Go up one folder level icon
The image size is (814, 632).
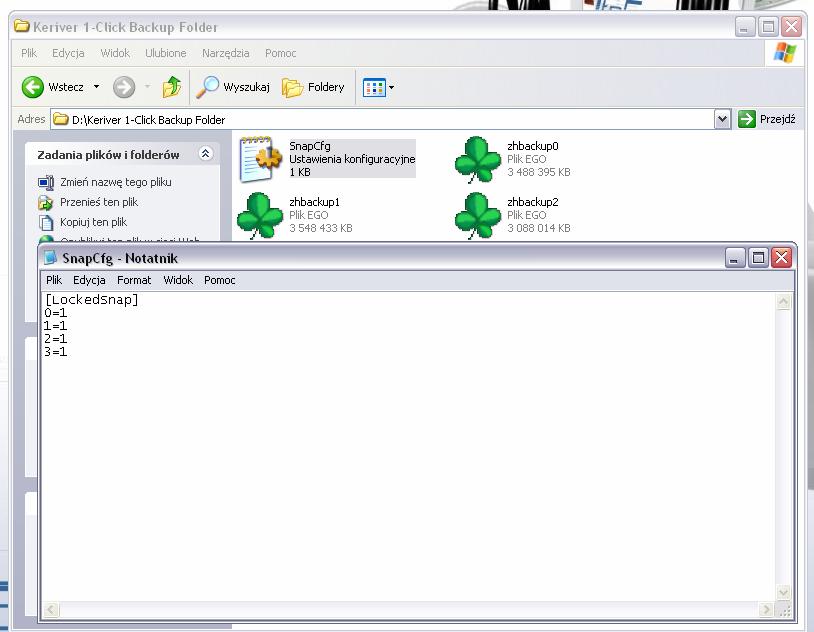coord(172,87)
